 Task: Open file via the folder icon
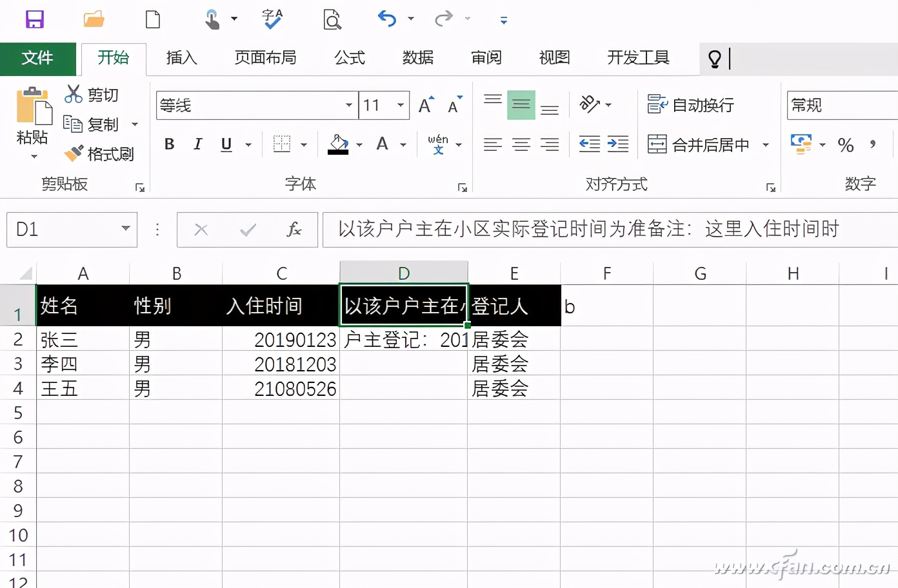(x=94, y=19)
